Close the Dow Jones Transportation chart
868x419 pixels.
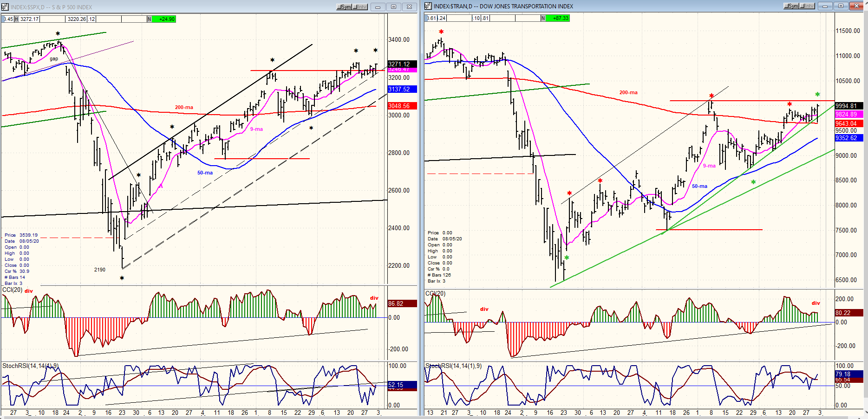click(x=856, y=6)
